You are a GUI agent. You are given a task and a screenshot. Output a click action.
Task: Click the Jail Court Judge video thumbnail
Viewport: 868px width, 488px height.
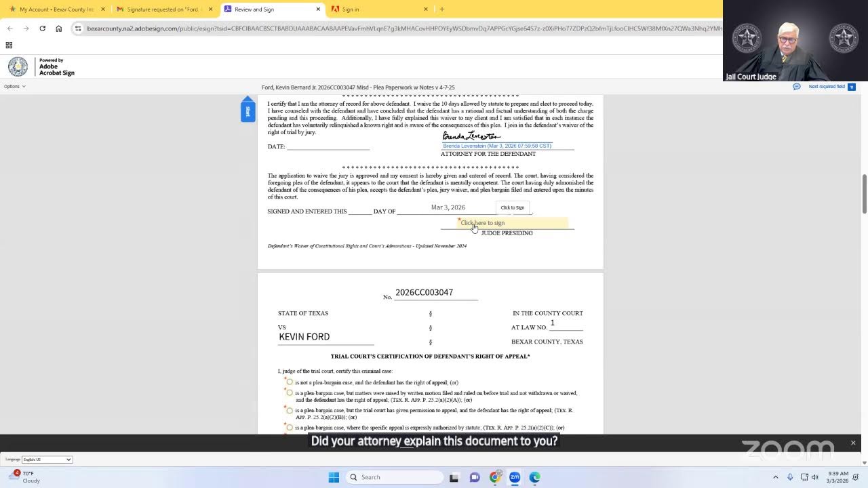pos(795,41)
